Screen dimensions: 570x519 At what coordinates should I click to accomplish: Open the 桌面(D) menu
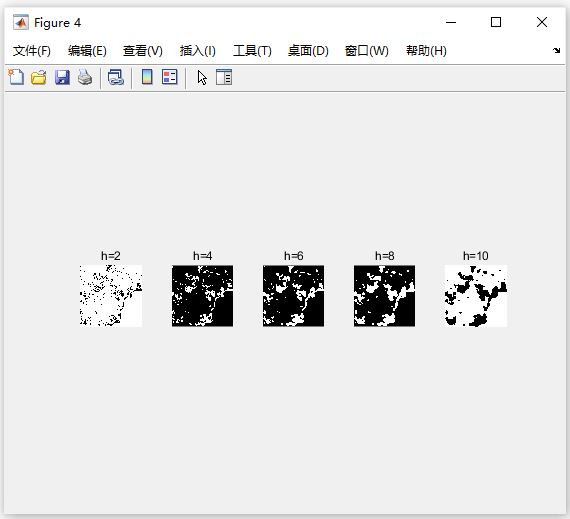click(308, 51)
